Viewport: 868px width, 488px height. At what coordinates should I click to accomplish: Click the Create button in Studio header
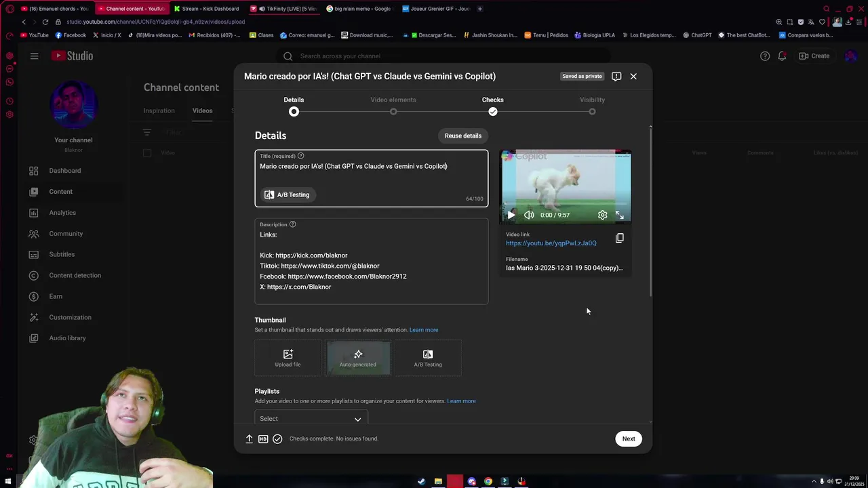pyautogui.click(x=814, y=56)
